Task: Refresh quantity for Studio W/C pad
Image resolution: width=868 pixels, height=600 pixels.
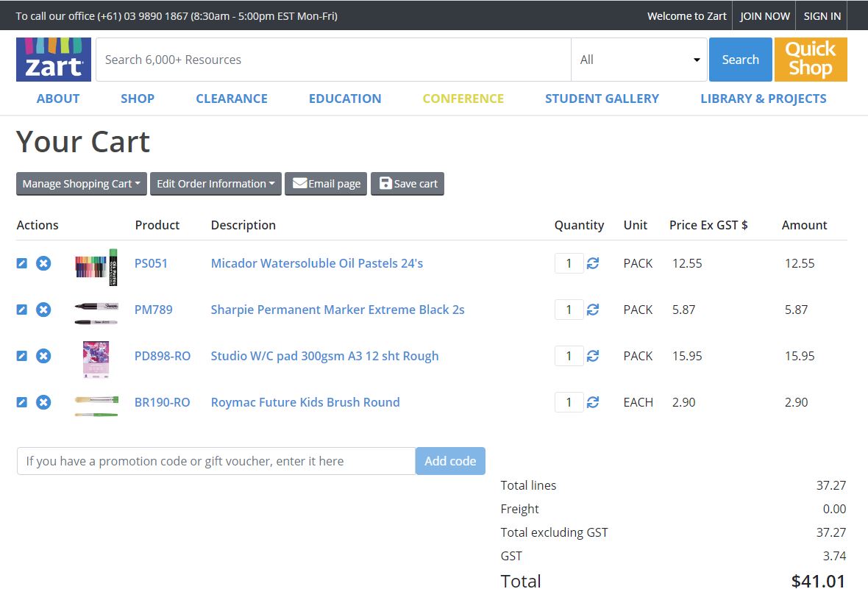Action: [x=593, y=356]
